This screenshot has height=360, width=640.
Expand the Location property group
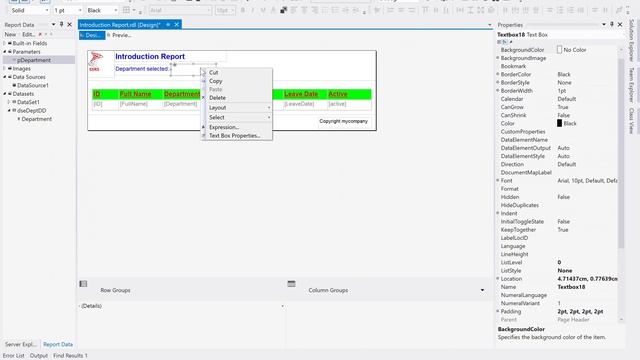[x=498, y=279]
